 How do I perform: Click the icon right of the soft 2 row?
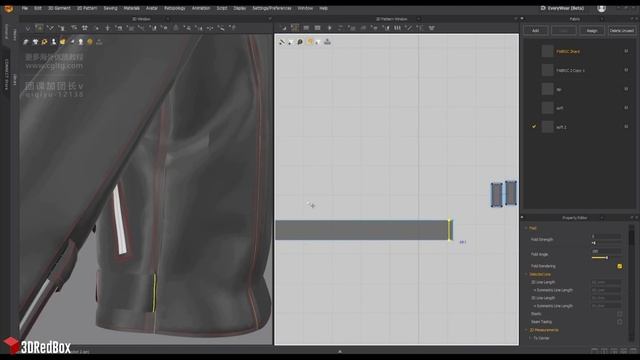click(x=626, y=127)
